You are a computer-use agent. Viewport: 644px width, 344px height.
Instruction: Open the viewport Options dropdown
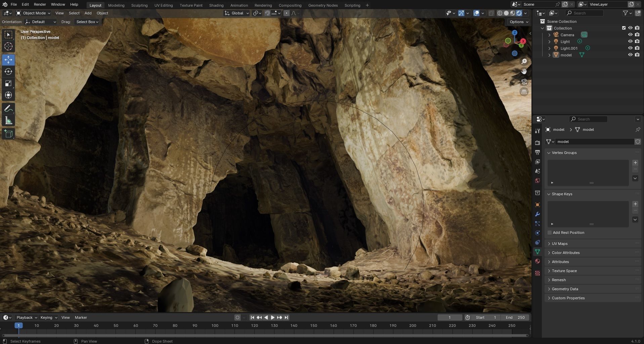[x=519, y=22]
